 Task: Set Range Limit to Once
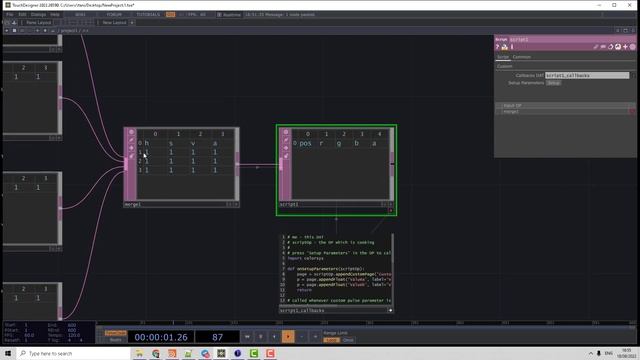[x=348, y=340]
